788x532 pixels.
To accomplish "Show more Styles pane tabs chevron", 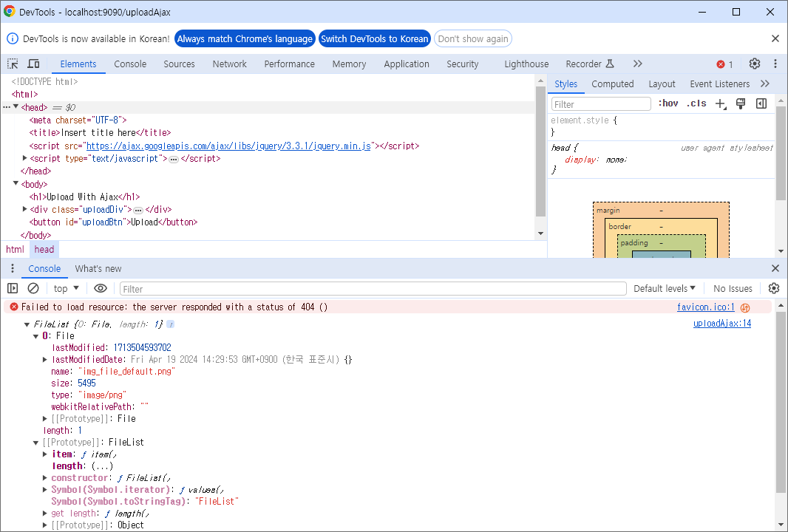I will tap(765, 84).
